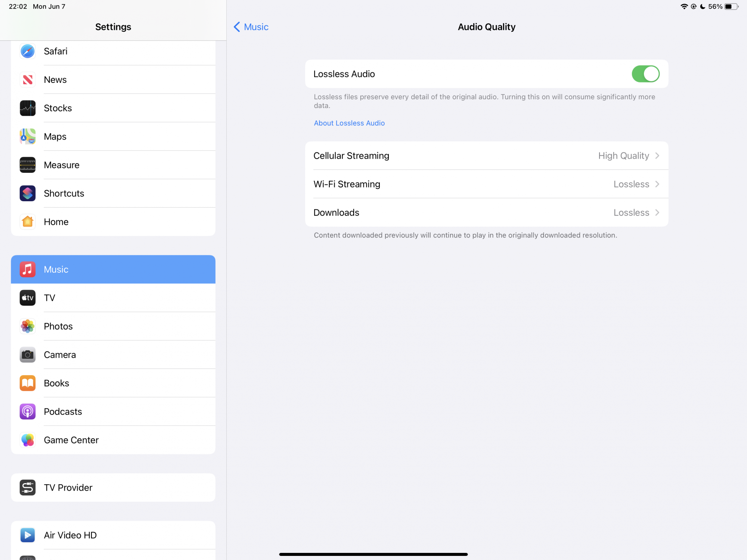Image resolution: width=747 pixels, height=560 pixels.
Task: Open About Lossless Audio link
Action: pos(349,123)
